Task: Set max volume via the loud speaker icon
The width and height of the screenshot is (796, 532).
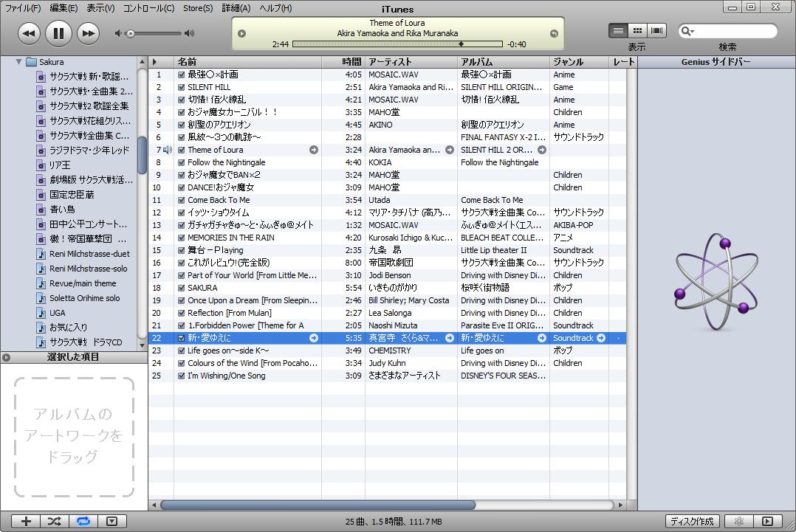Action: click(189, 33)
